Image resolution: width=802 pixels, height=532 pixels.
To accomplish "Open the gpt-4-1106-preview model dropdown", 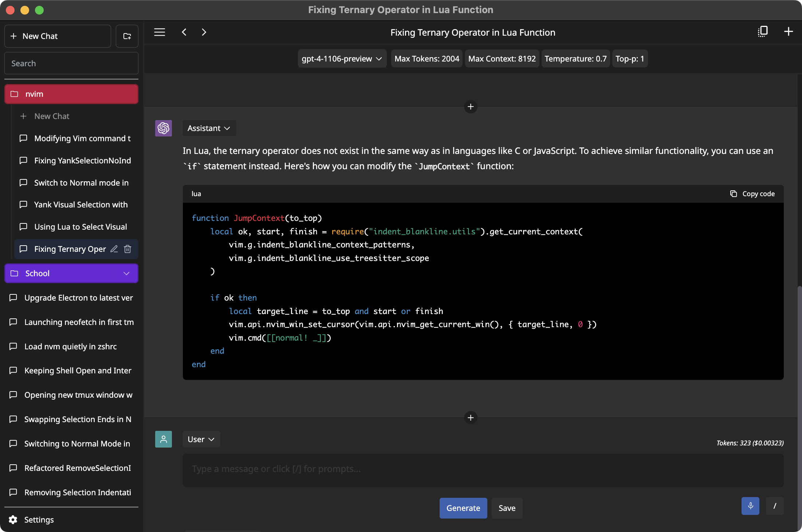I will [x=342, y=59].
